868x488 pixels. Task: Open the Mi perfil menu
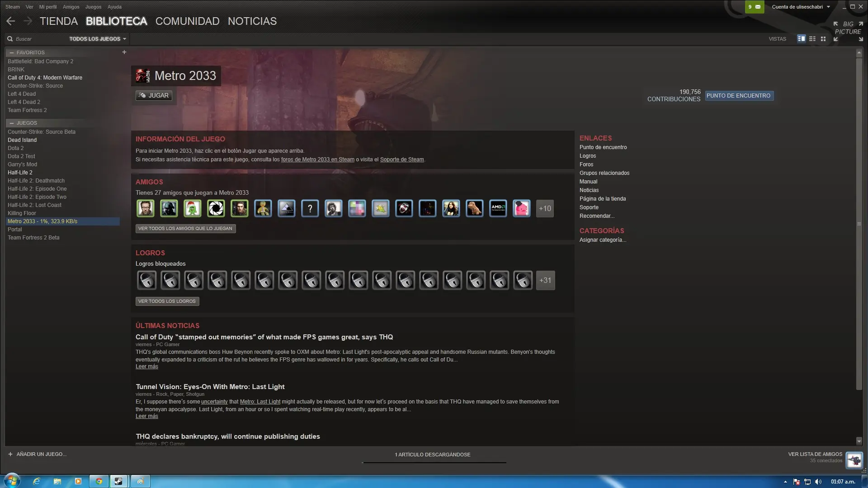(48, 7)
